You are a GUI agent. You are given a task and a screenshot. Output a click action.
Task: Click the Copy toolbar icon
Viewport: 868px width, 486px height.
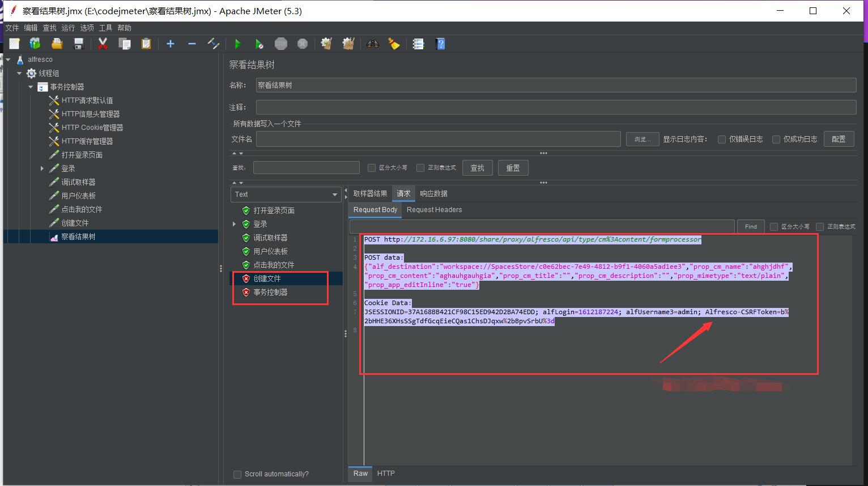[124, 44]
